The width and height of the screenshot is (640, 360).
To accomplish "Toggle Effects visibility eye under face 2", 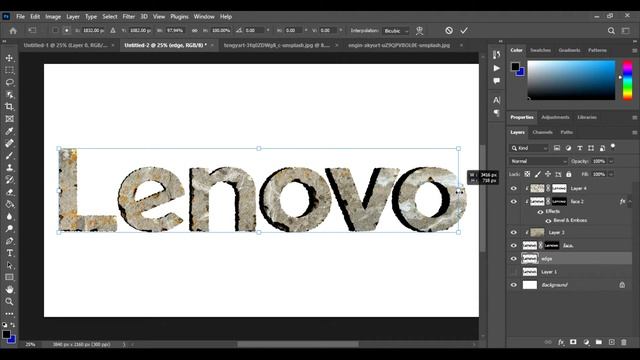I will [540, 212].
